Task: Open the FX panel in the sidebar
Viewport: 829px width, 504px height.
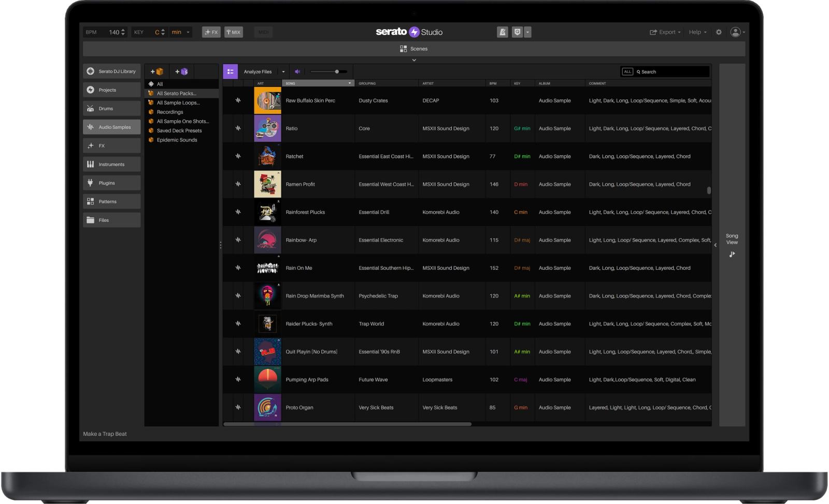Action: point(111,145)
